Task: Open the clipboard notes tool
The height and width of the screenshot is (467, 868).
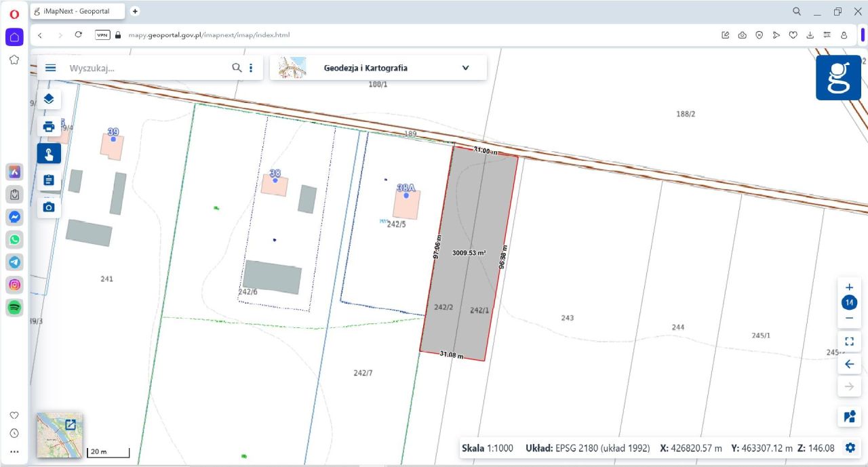Action: (49, 180)
